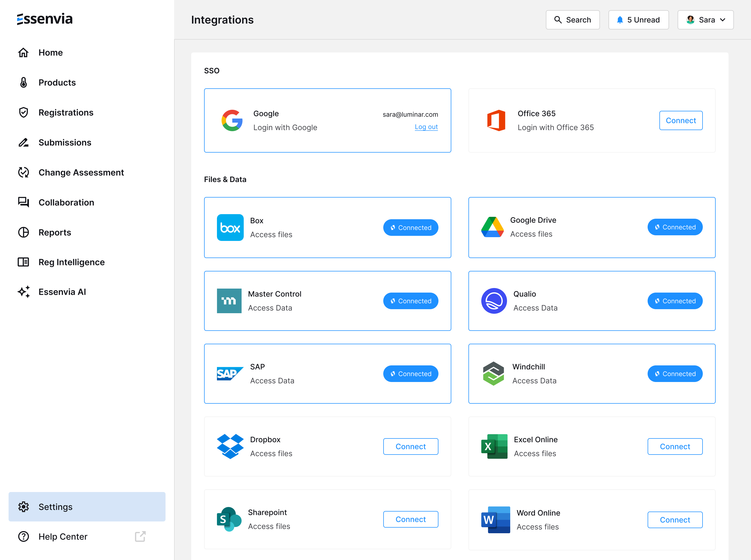Viewport: 751px width, 560px height.
Task: Click Log out under Google account
Action: [x=426, y=127]
